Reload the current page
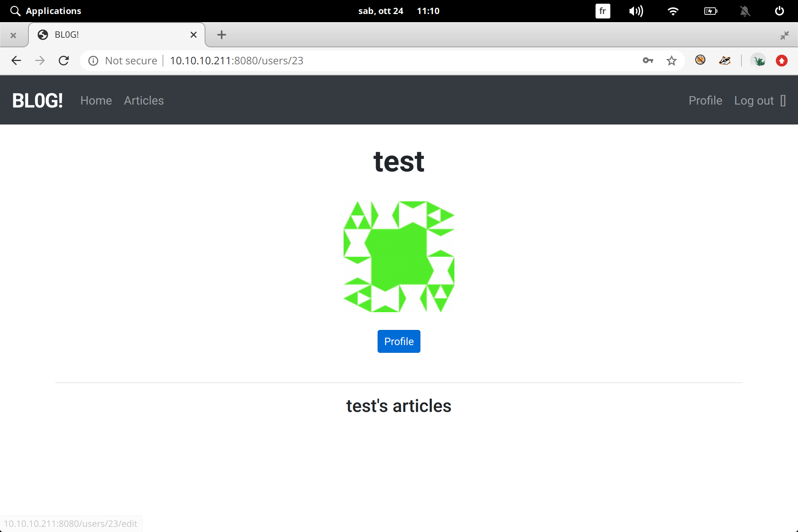The width and height of the screenshot is (798, 532). click(x=64, y=61)
